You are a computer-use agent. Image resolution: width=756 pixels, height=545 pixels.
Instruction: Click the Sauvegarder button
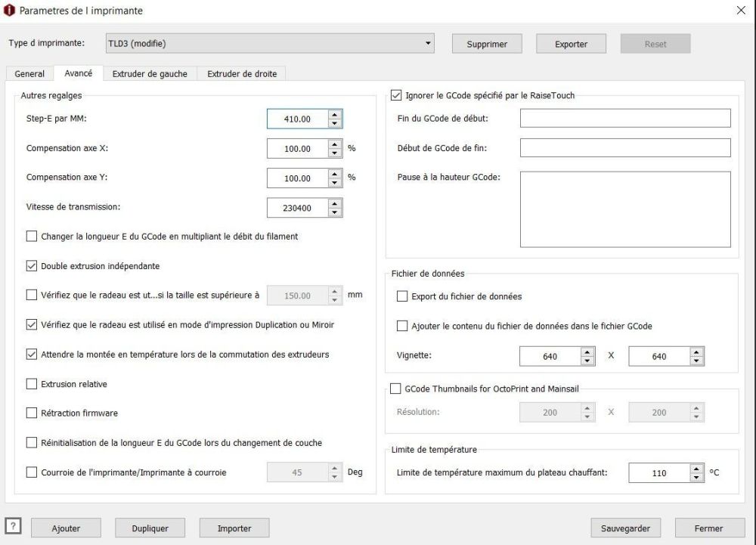click(x=625, y=528)
